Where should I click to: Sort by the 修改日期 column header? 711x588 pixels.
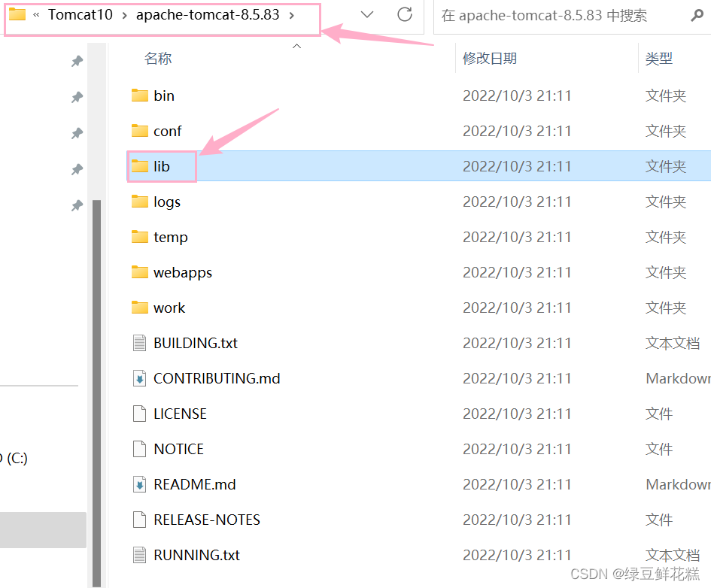pos(490,59)
